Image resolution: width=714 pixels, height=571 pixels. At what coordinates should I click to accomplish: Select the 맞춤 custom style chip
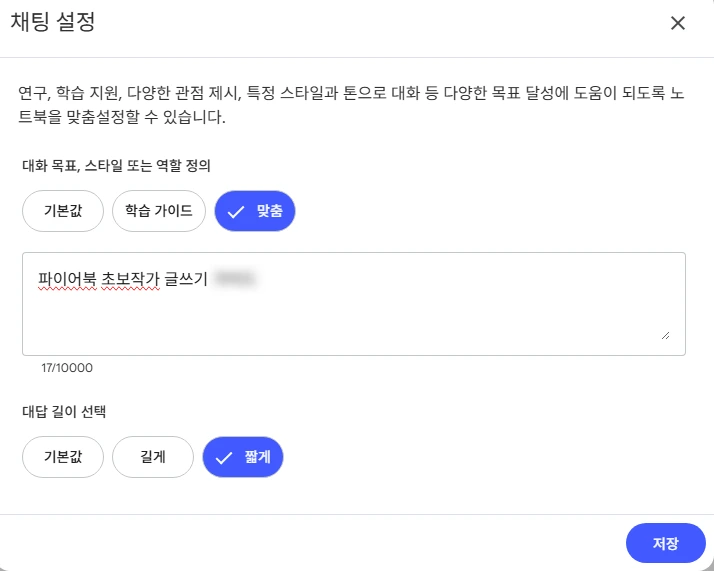pyautogui.click(x=255, y=211)
